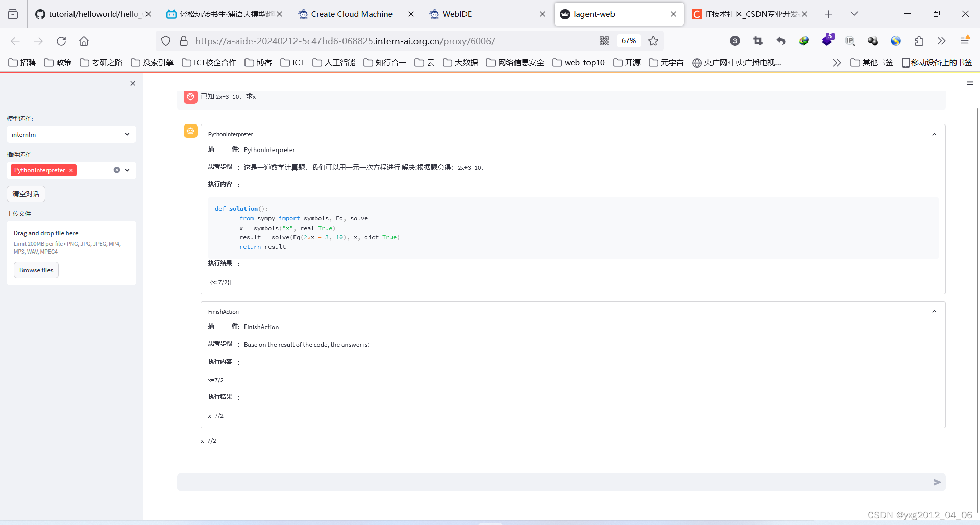Expand the plugin selection dropdown

point(127,170)
